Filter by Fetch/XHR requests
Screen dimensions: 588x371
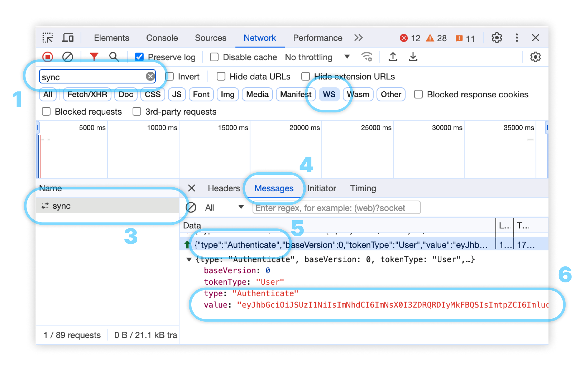(x=87, y=94)
